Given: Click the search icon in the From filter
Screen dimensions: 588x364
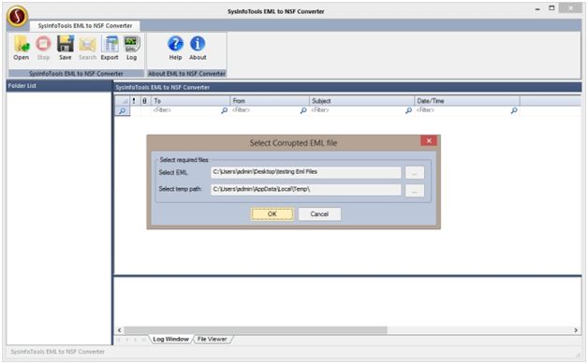Looking at the screenshot, I should tap(303, 110).
